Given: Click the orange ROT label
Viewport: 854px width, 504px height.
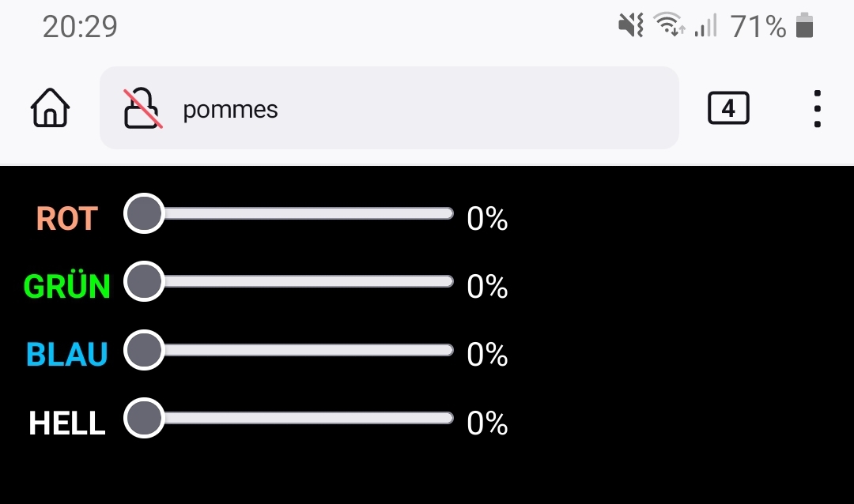Looking at the screenshot, I should pos(66,219).
